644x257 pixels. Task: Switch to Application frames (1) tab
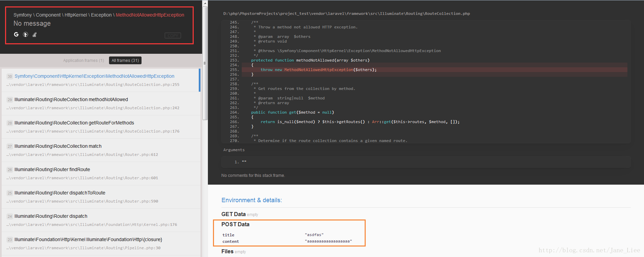click(x=84, y=61)
